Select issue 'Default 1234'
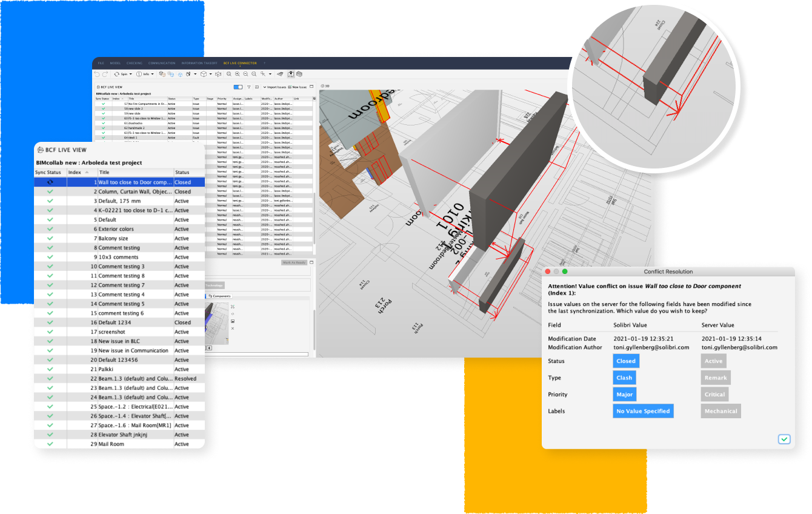 [119, 322]
